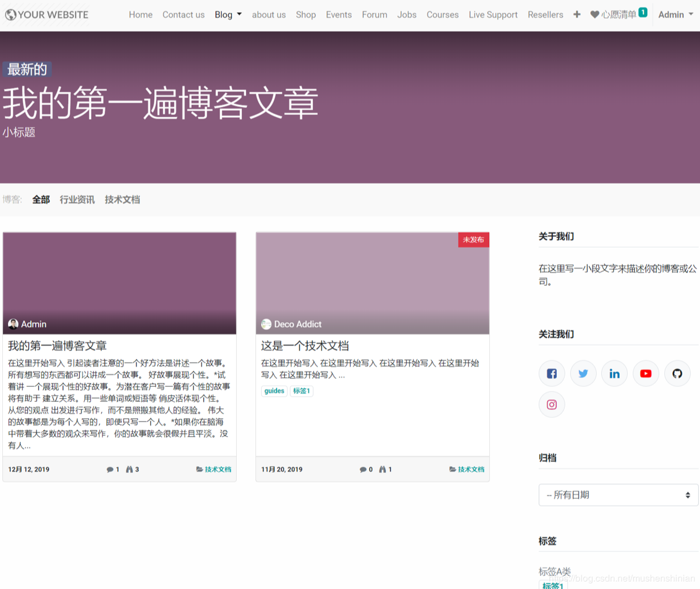Image resolution: width=700 pixels, height=589 pixels.
Task: Expand the 所有日期 archive selector
Action: coord(618,495)
